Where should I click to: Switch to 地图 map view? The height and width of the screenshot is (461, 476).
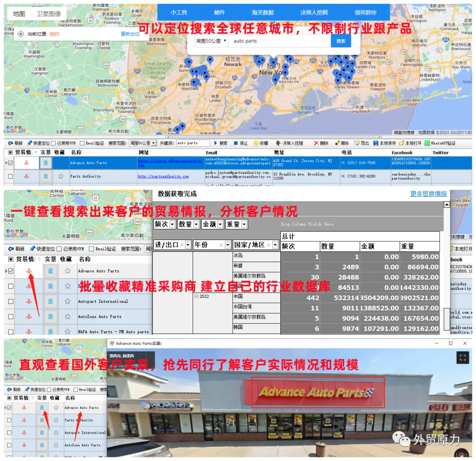click(19, 14)
